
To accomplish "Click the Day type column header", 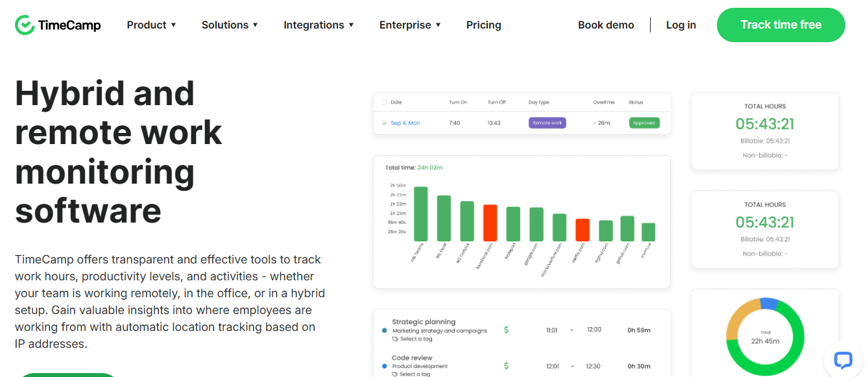I will point(539,103).
